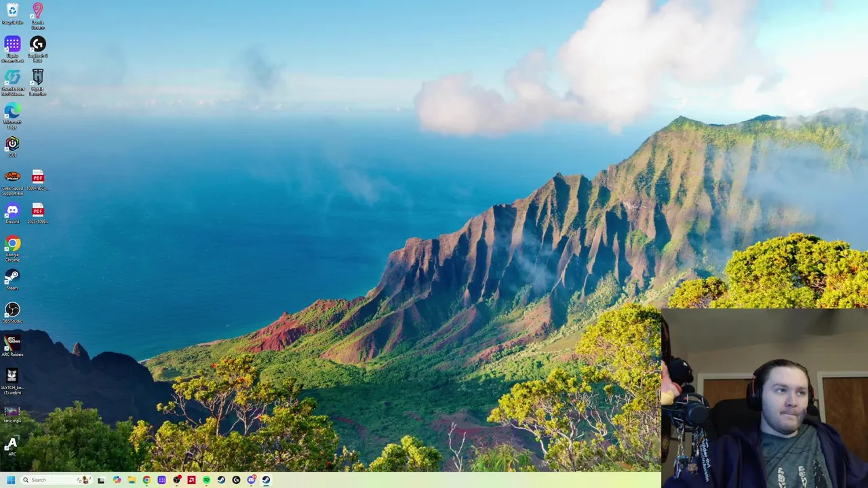The height and width of the screenshot is (488, 868).
Task: Open Microsoft Edge desktop shortcut
Action: [x=12, y=115]
